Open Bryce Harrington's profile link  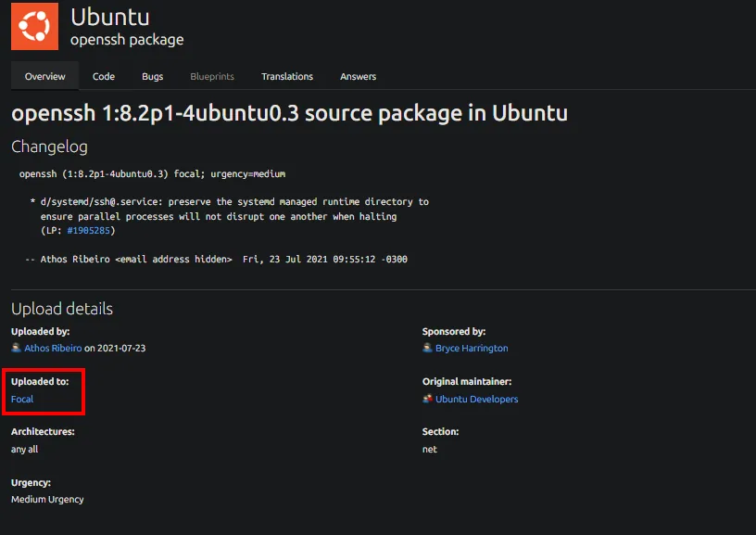pyautogui.click(x=472, y=348)
